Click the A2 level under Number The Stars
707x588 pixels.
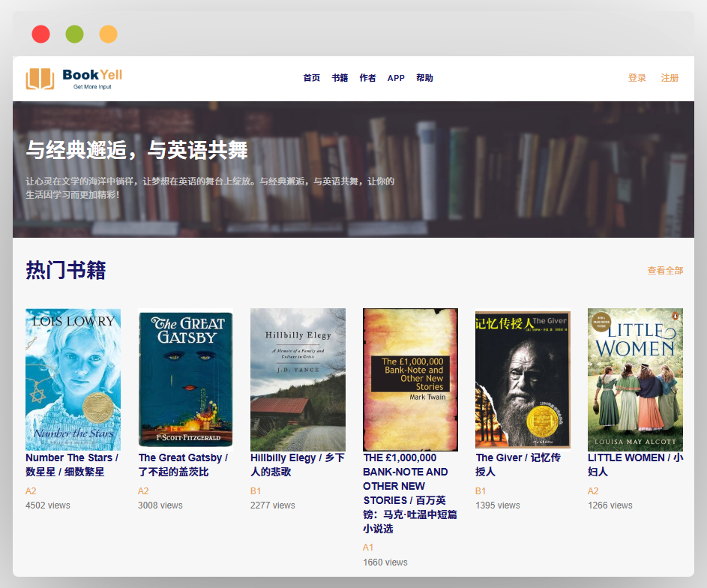pos(31,491)
